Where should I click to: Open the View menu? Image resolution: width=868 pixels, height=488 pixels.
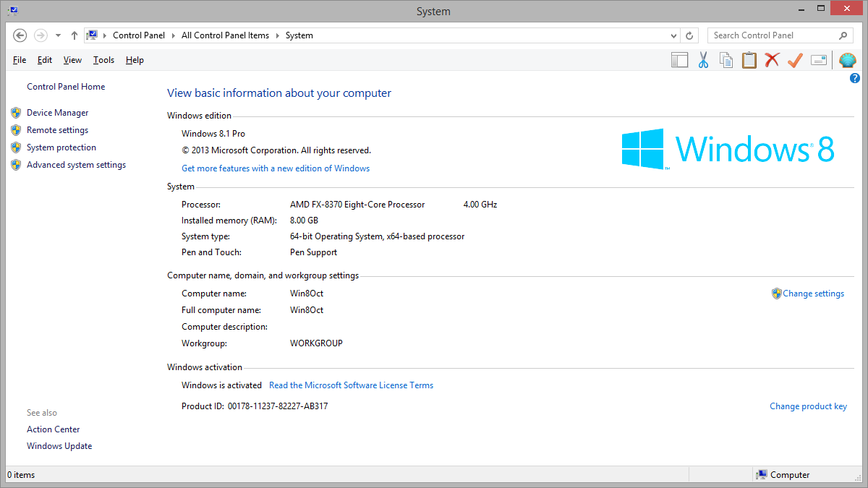pyautogui.click(x=72, y=60)
